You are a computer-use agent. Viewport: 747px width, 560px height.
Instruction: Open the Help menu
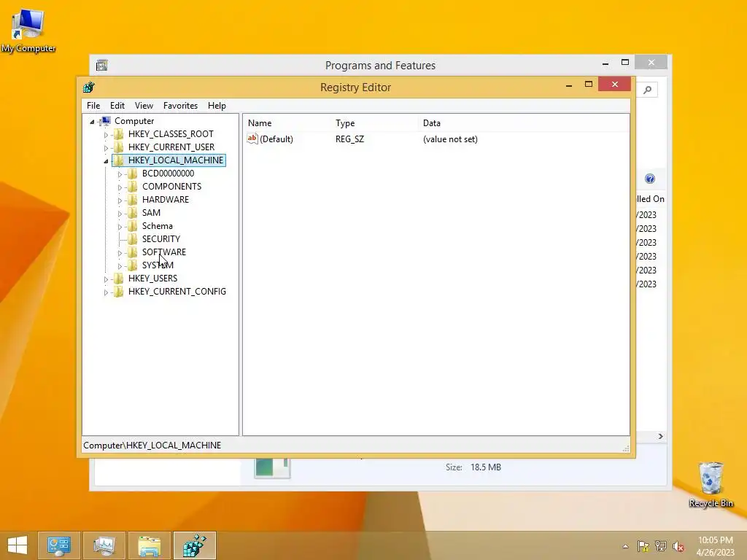click(x=217, y=106)
